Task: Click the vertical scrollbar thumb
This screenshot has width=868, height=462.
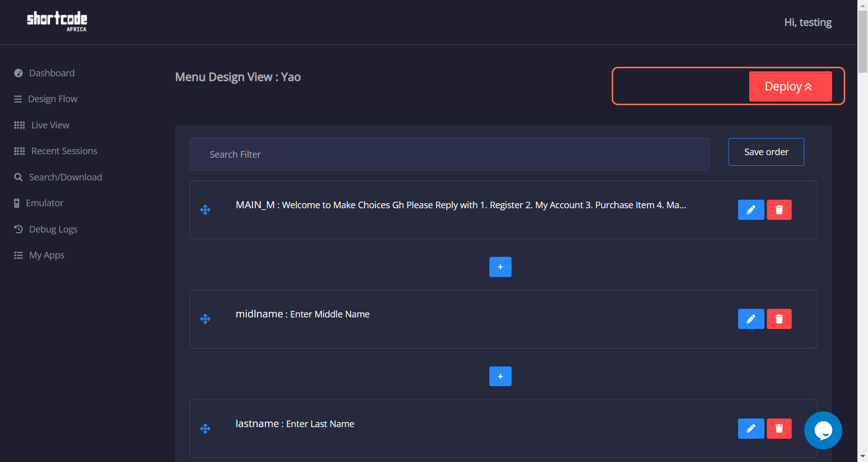Action: tap(862, 41)
